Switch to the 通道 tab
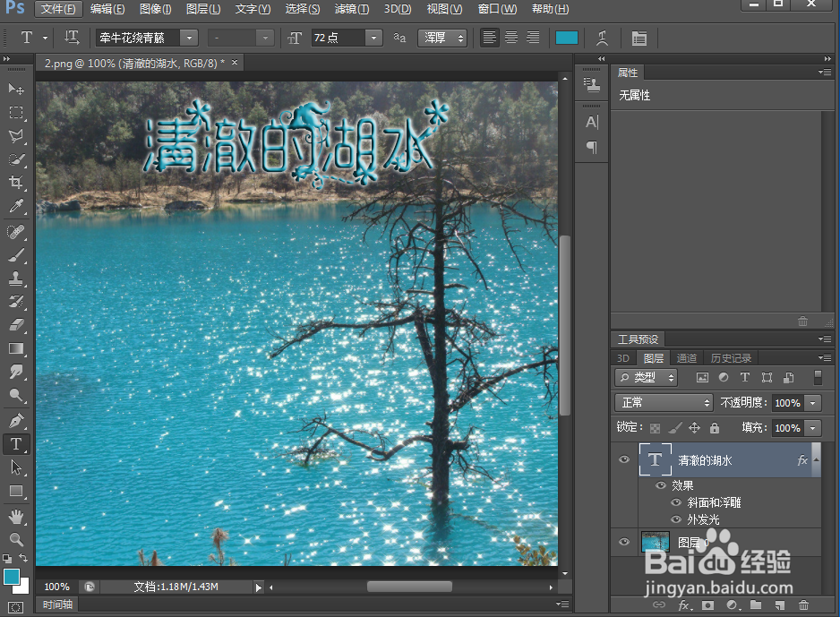 (x=687, y=357)
